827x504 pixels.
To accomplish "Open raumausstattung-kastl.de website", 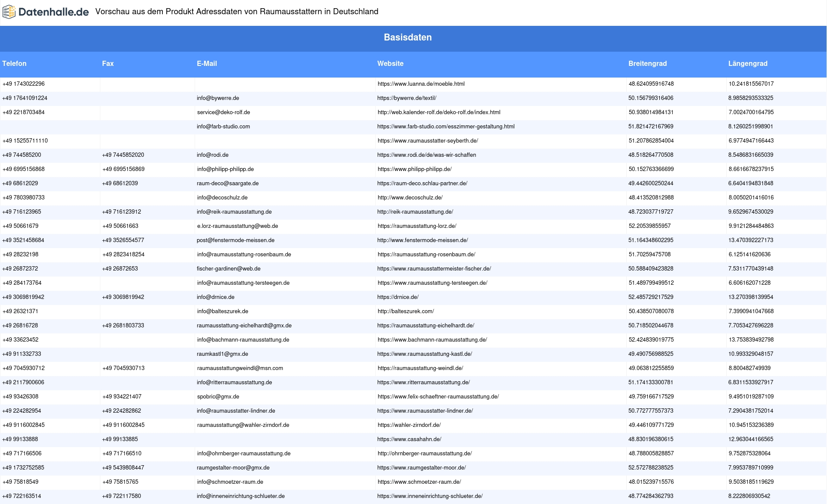I will coord(424,354).
